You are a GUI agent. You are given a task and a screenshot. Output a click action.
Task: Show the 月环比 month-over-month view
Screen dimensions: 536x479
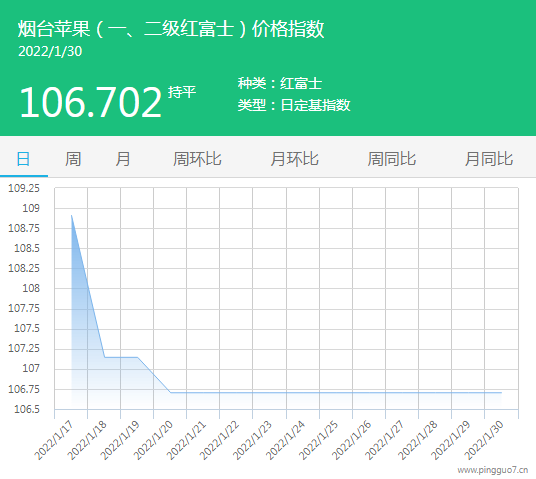click(294, 159)
